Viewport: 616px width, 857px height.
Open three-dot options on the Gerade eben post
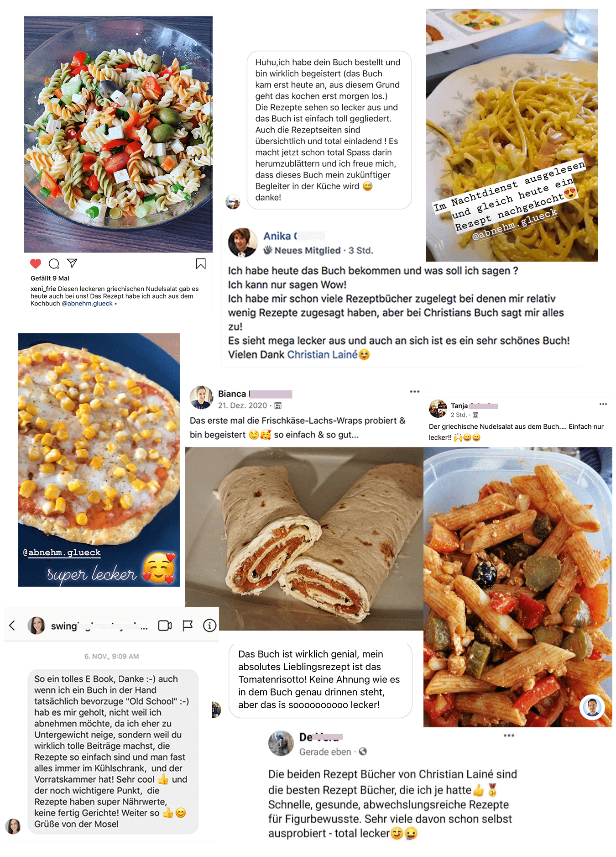[x=509, y=736]
